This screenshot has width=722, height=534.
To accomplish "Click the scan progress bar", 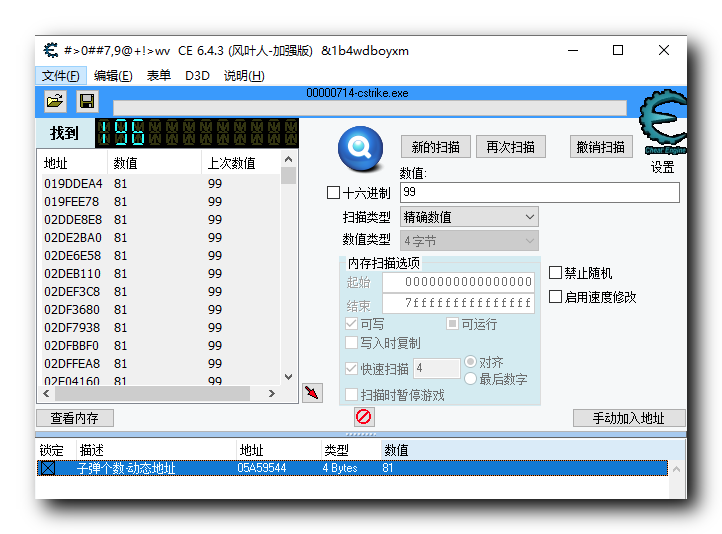I will [370, 108].
